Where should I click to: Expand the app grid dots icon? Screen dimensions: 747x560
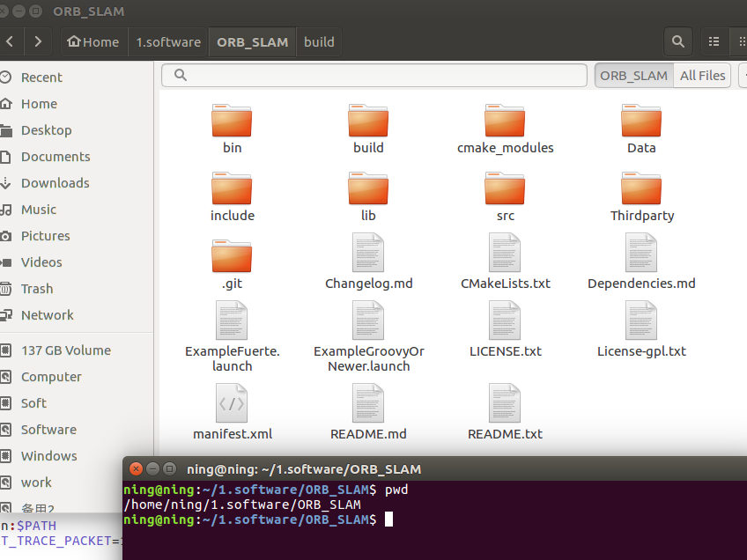[x=741, y=41]
